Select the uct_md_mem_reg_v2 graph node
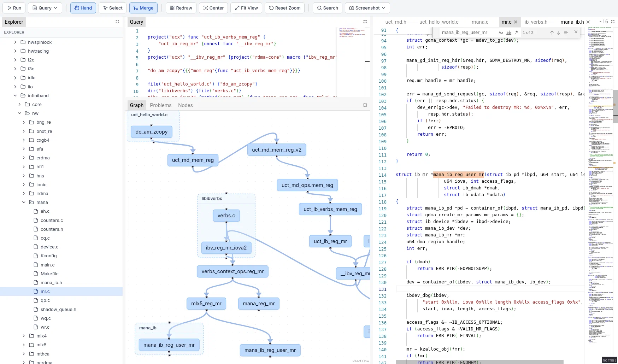Image resolution: width=618 pixels, height=364 pixels. [277, 150]
